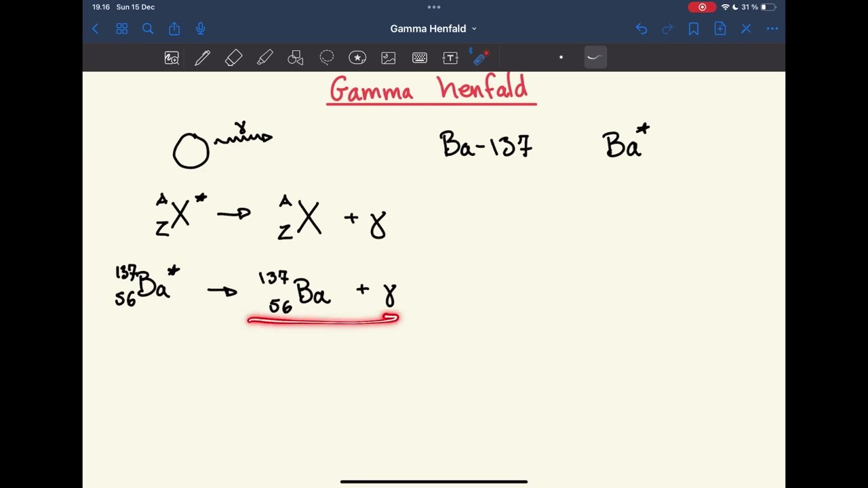Select the Text box tool
868x488 pixels.
coord(450,58)
